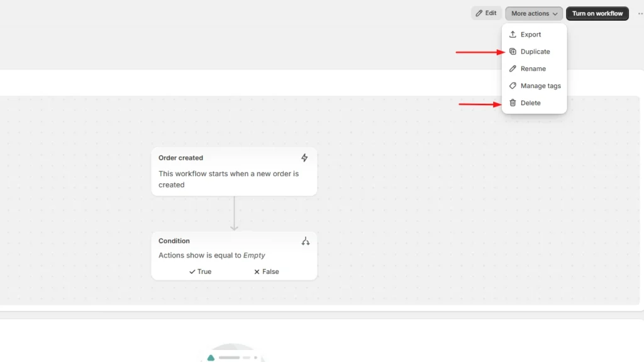The width and height of the screenshot is (644, 362).
Task: Click the Delete trash can icon
Action: (513, 103)
